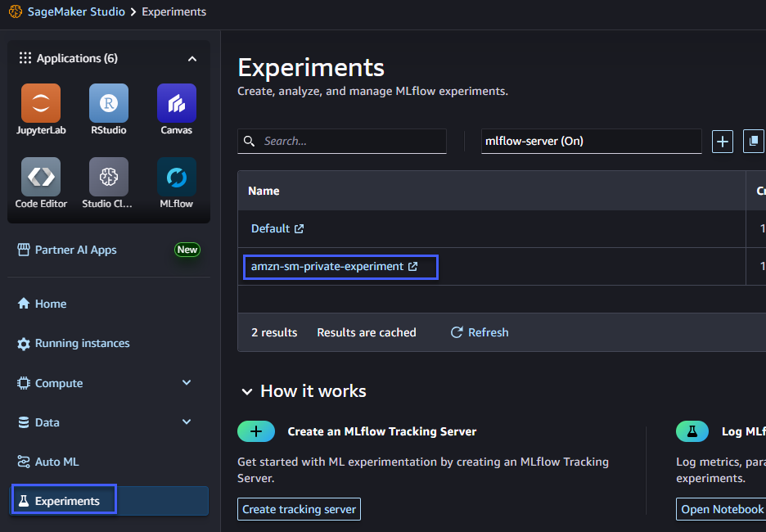Click the copy icon next to plus button

click(753, 142)
